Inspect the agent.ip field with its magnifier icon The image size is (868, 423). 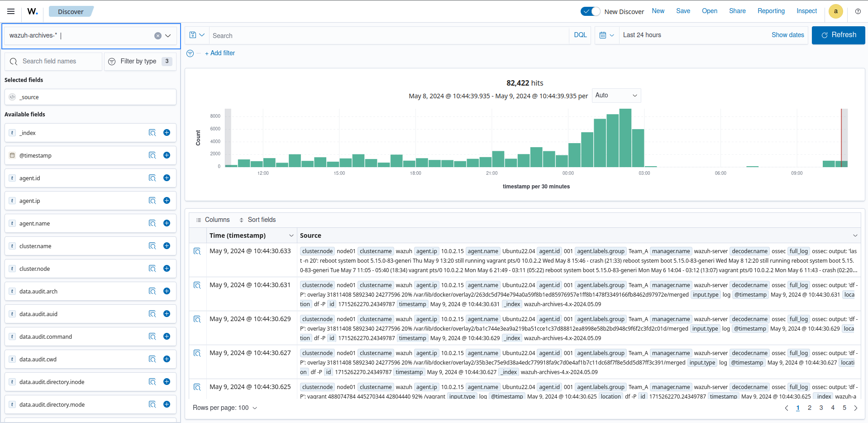click(152, 201)
